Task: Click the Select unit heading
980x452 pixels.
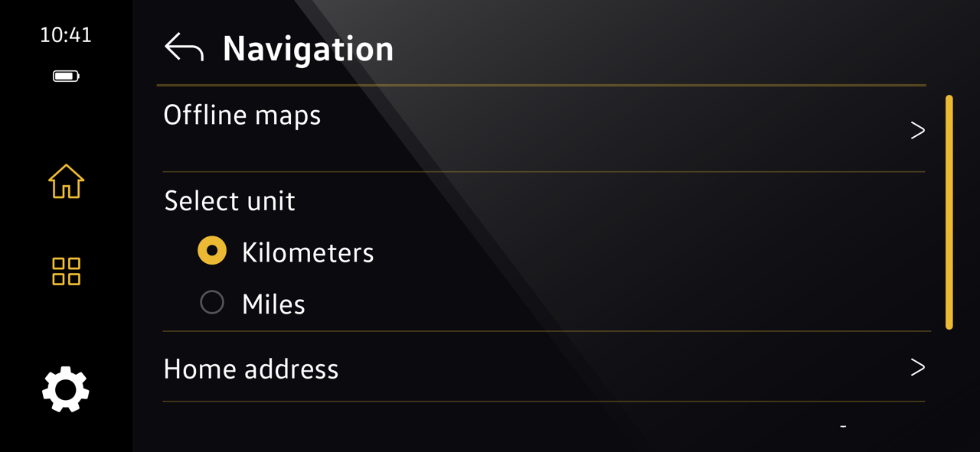Action: click(230, 201)
